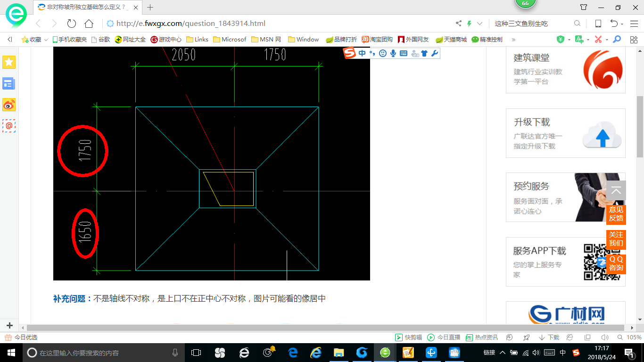The image size is (644, 362).
Task: Click QQ咨询 orange button
Action: [616, 263]
